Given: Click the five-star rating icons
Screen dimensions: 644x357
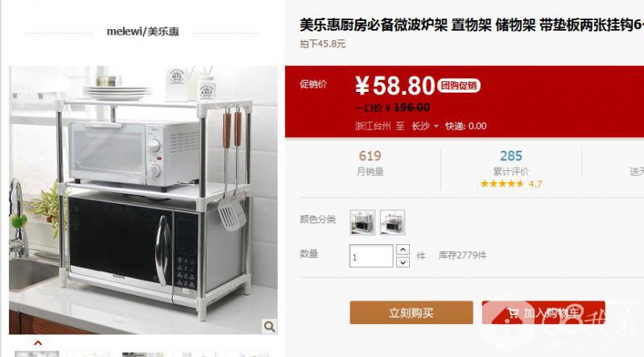Looking at the screenshot, I should (x=502, y=184).
